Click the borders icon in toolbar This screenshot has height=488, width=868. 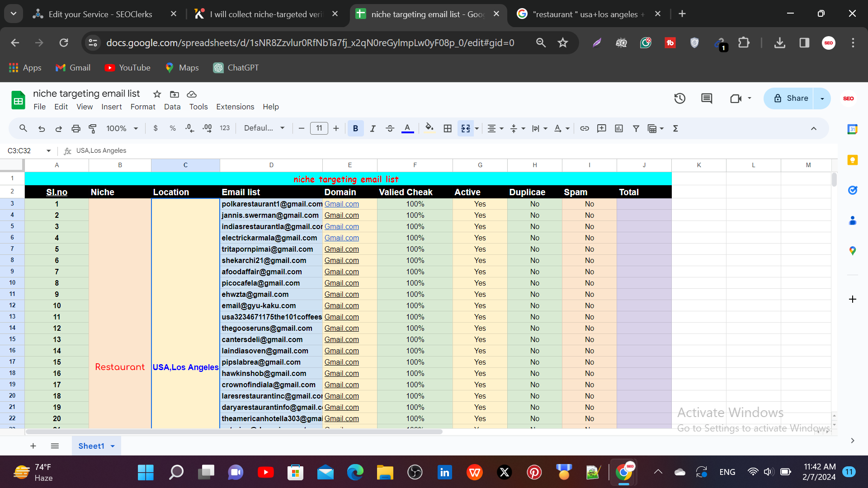(x=448, y=129)
